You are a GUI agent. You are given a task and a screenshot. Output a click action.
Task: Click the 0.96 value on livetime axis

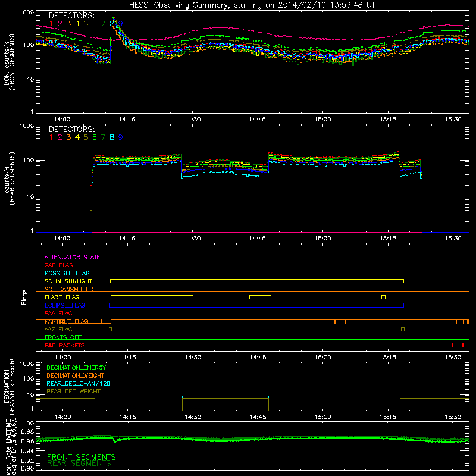point(27,441)
